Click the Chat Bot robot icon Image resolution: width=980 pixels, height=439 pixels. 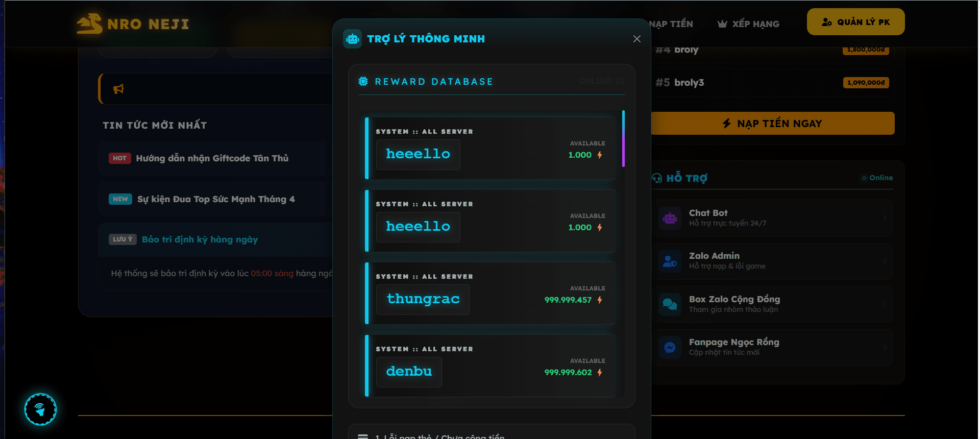click(x=670, y=218)
